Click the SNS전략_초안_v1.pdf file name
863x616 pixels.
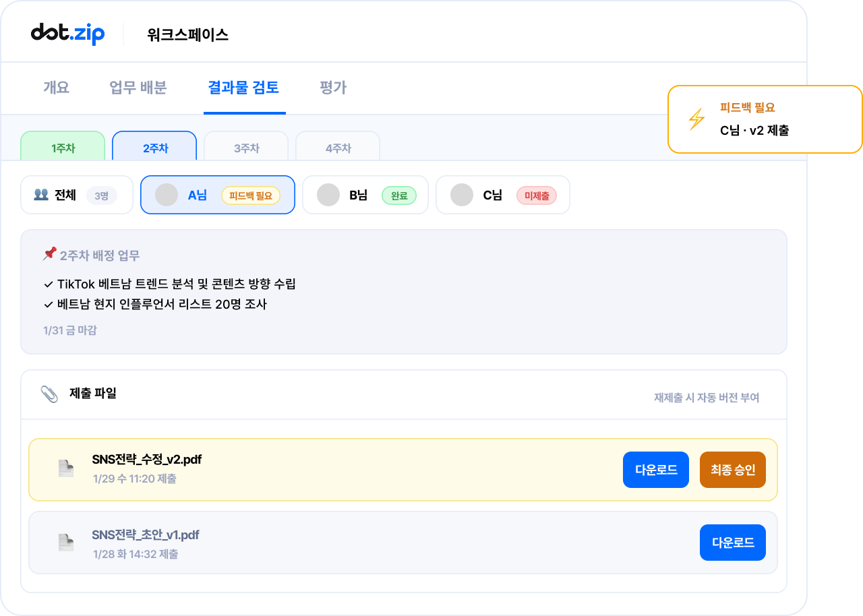146,535
